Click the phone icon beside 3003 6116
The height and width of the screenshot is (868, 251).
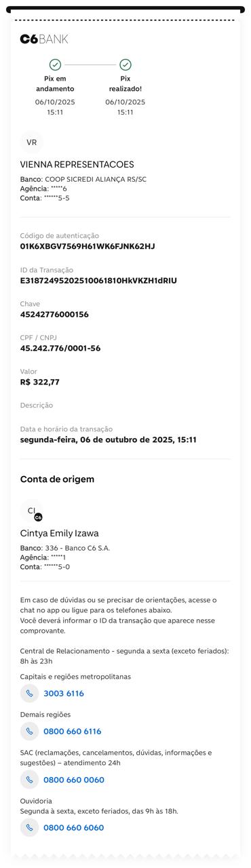pos(29,693)
